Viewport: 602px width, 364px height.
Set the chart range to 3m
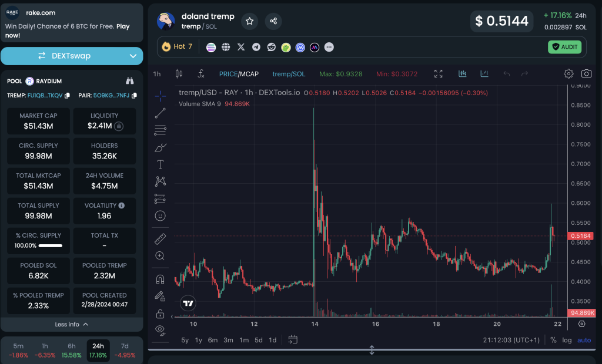pos(229,340)
